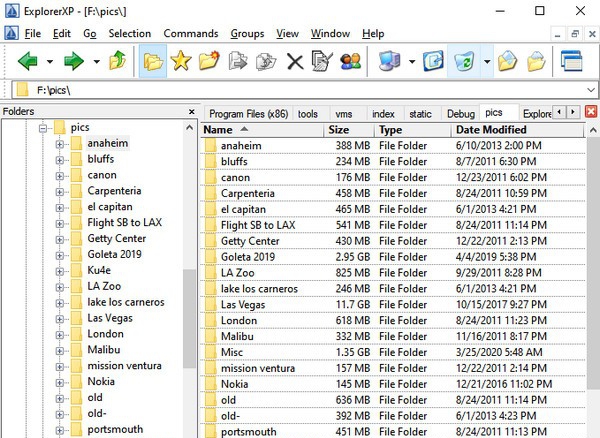Select Carpenteria in the folder tree
The width and height of the screenshot is (600, 438).
pos(114,191)
